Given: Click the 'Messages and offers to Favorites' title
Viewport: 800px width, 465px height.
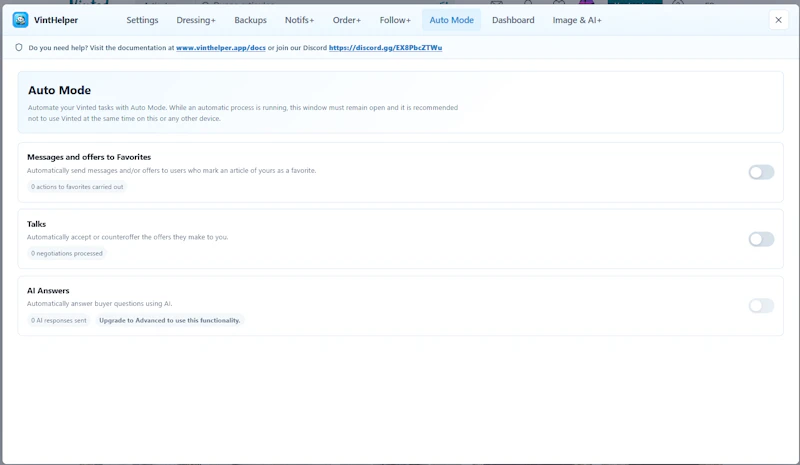Looking at the screenshot, I should click(x=89, y=157).
